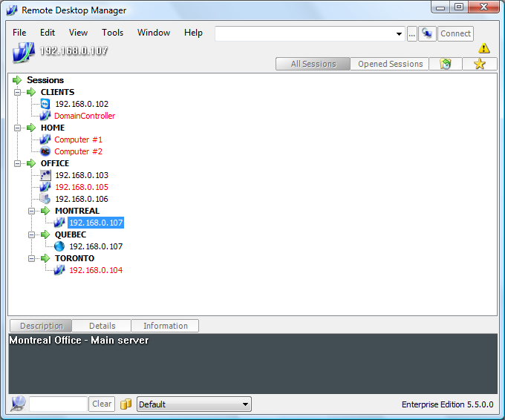The image size is (505, 420).
Task: Select the Information tab
Action: (165, 326)
